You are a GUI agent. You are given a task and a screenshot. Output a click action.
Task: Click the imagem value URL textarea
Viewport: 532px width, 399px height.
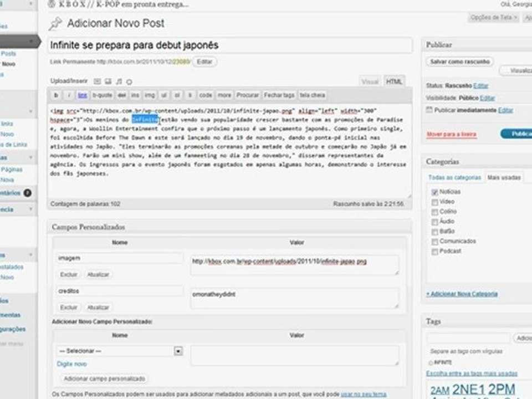(x=295, y=265)
